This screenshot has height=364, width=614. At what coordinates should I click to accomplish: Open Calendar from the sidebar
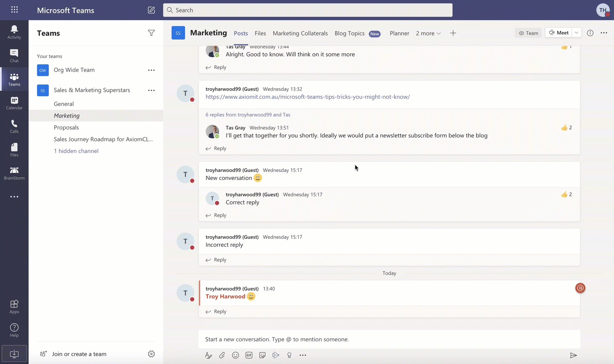(14, 103)
